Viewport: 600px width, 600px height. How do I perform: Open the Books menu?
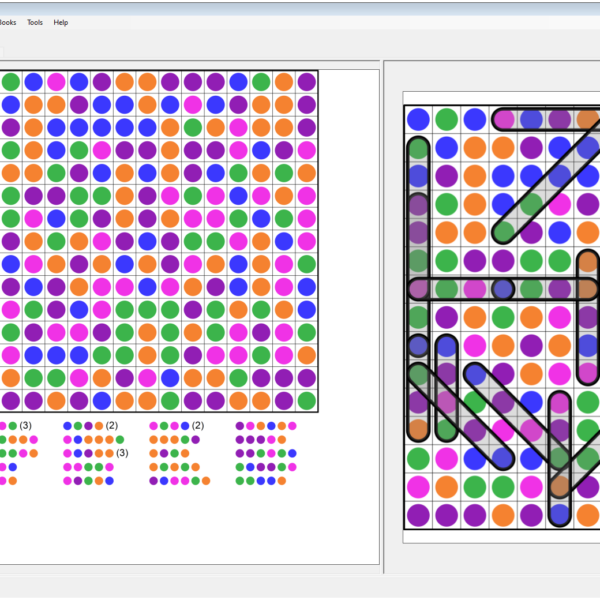pyautogui.click(x=7, y=22)
